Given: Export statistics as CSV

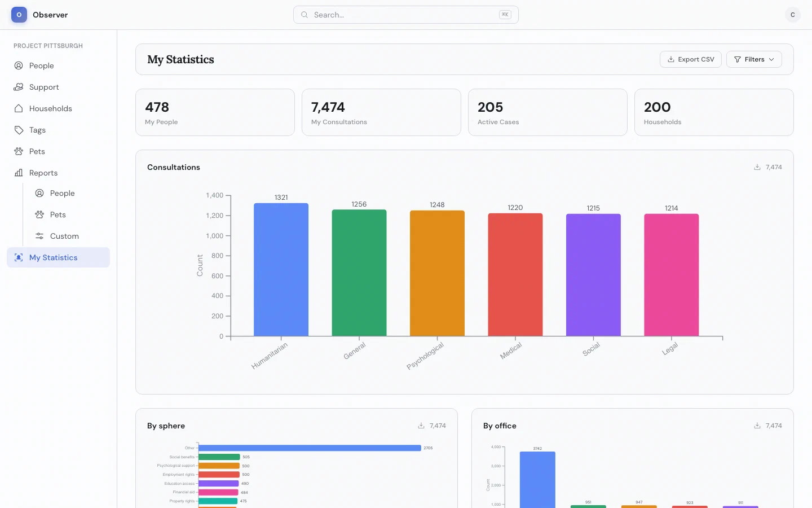Looking at the screenshot, I should click(691, 59).
